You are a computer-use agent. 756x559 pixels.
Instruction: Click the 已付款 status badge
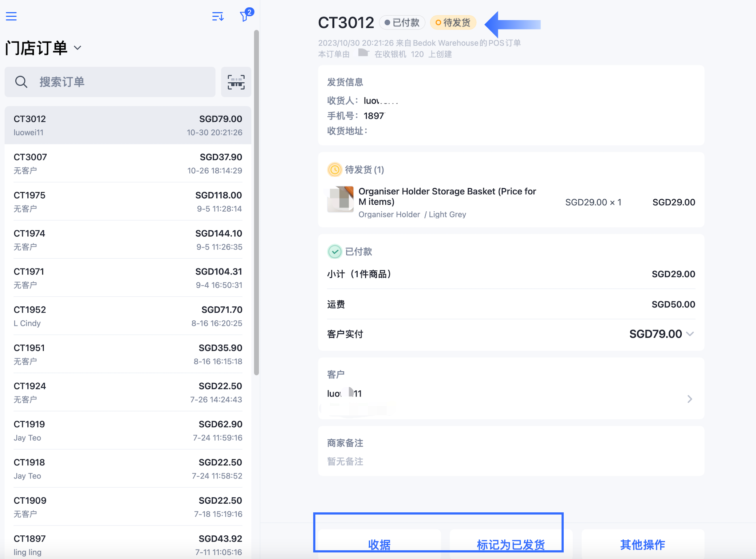pyautogui.click(x=402, y=23)
